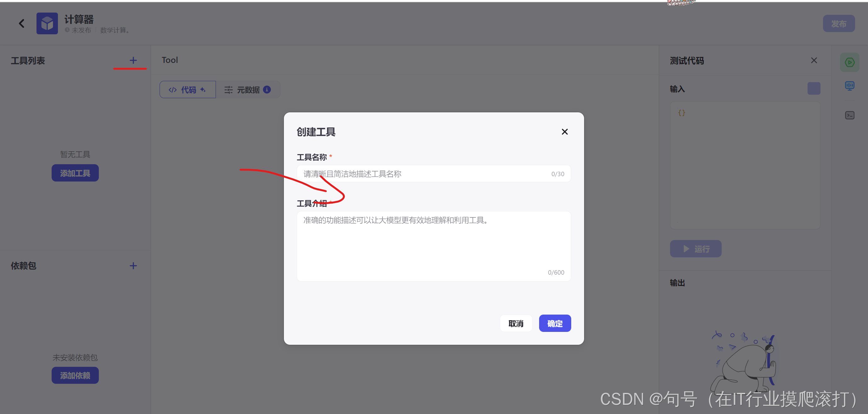Image resolution: width=868 pixels, height=414 pixels.
Task: Switch to the 代码 tab
Action: click(188, 90)
